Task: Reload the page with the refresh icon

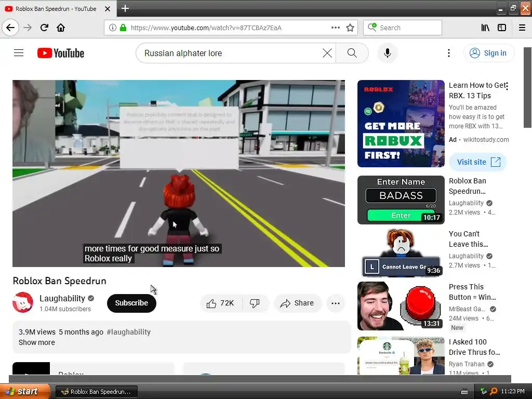Action: pyautogui.click(x=44, y=28)
